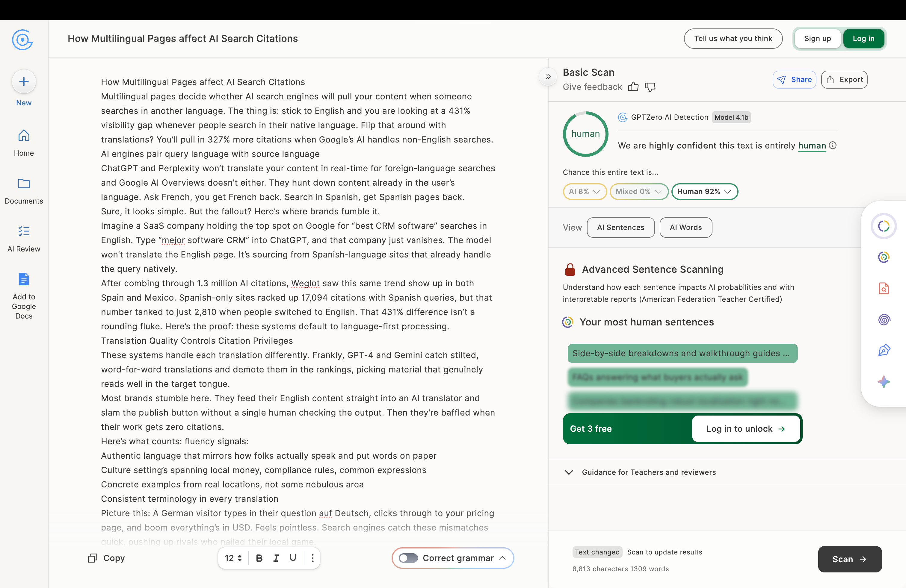
Task: Click the document title in the header
Action: pyautogui.click(x=182, y=38)
